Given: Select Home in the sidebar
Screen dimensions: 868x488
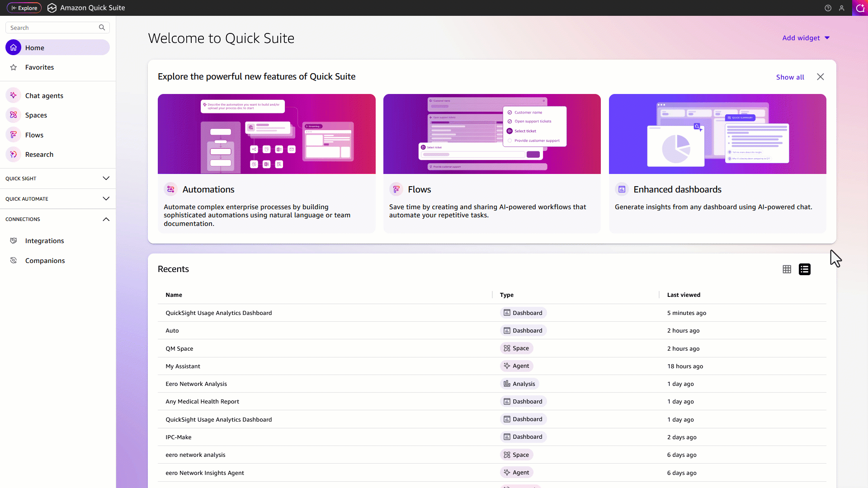Looking at the screenshot, I should 35,48.
